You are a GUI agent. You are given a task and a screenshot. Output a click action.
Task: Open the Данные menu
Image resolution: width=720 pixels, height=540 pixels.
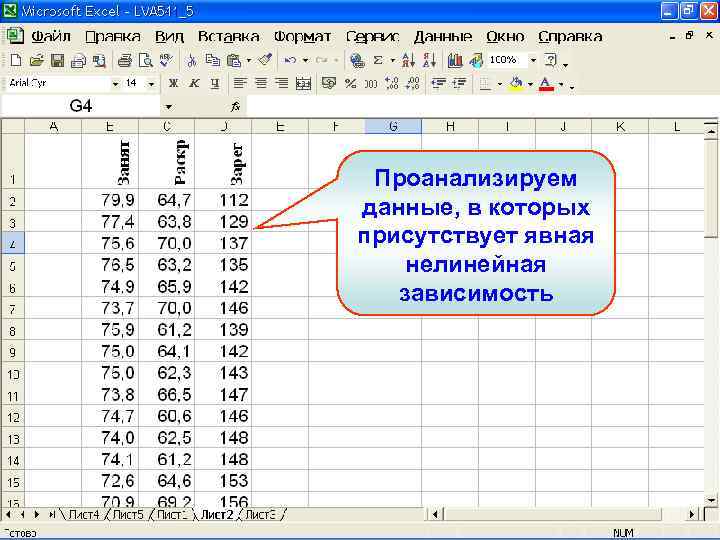coord(443,37)
